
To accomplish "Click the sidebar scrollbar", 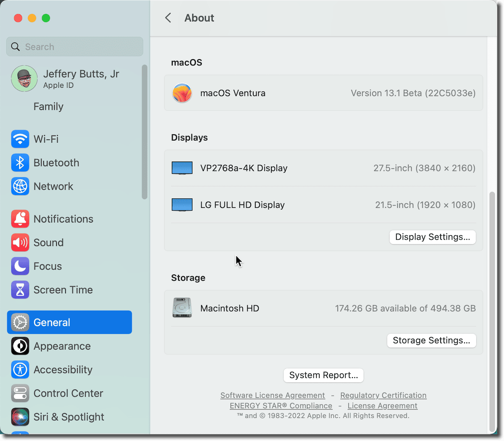I will pyautogui.click(x=144, y=132).
